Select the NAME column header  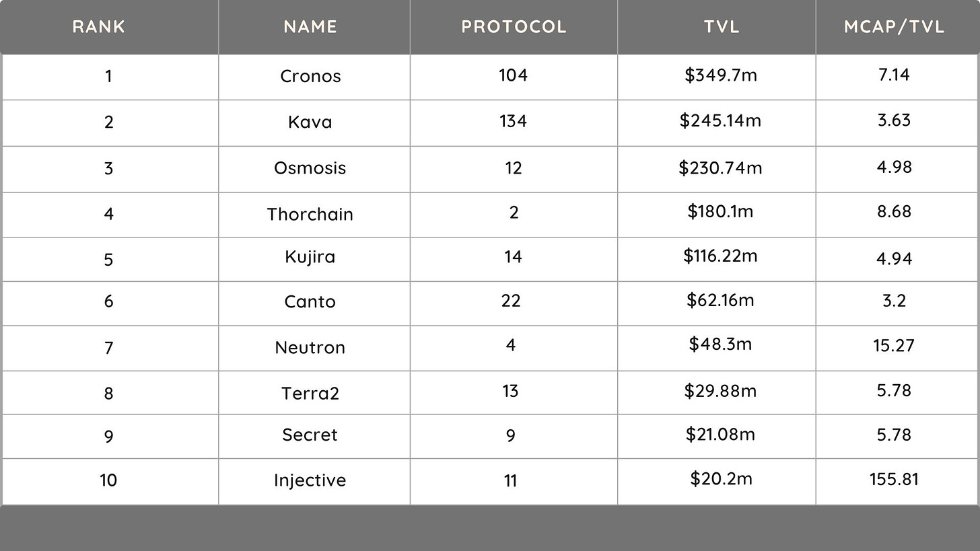coord(310,27)
